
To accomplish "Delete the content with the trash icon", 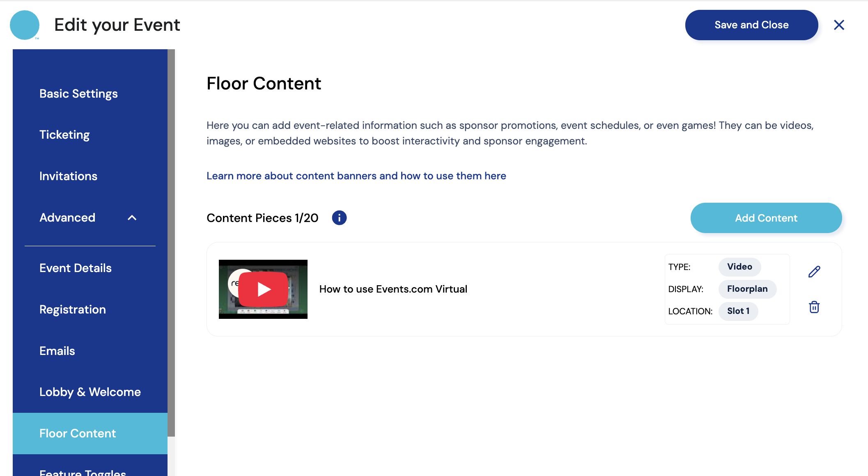I will point(814,307).
